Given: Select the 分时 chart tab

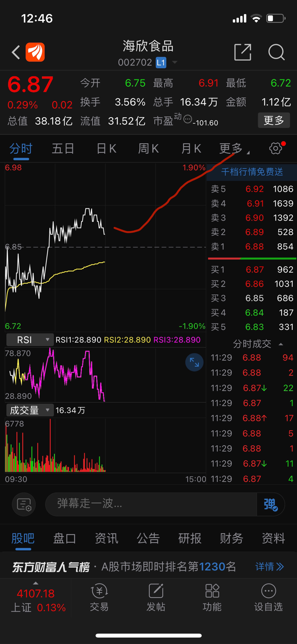Looking at the screenshot, I should [x=21, y=149].
